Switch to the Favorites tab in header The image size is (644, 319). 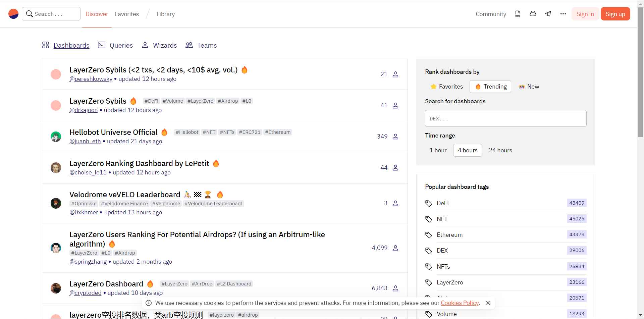pos(127,14)
